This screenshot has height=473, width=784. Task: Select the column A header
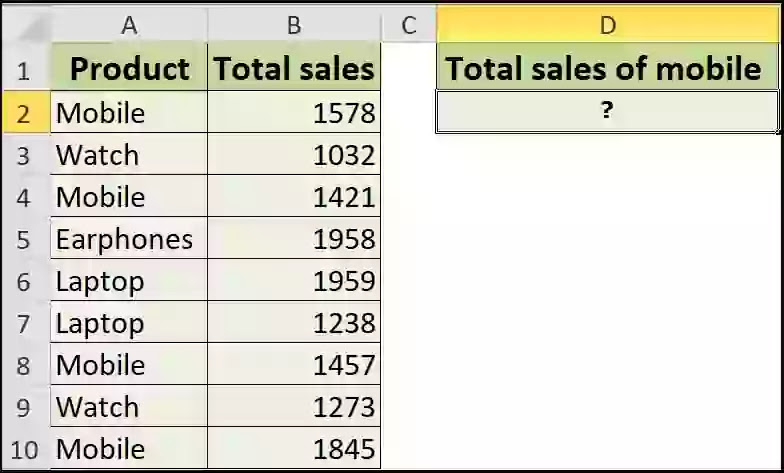coord(129,24)
